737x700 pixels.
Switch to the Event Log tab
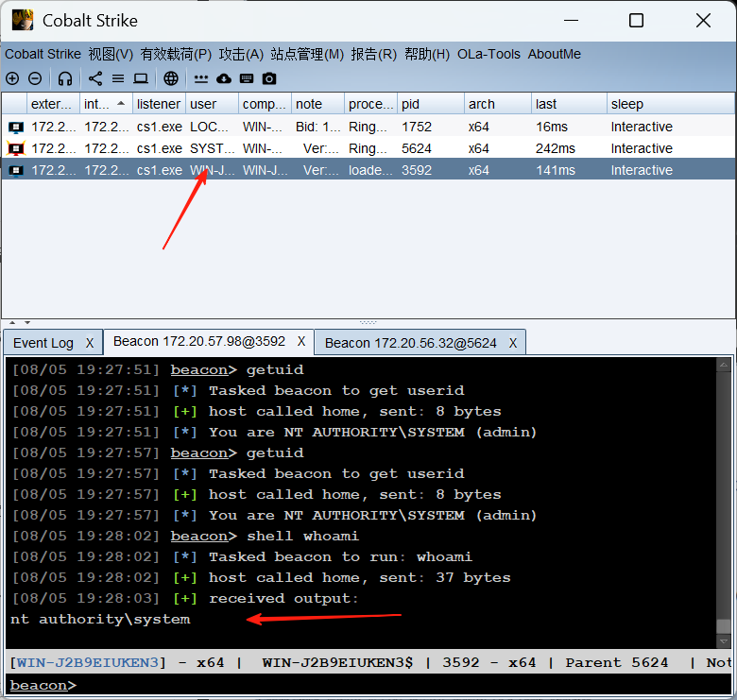coord(43,343)
